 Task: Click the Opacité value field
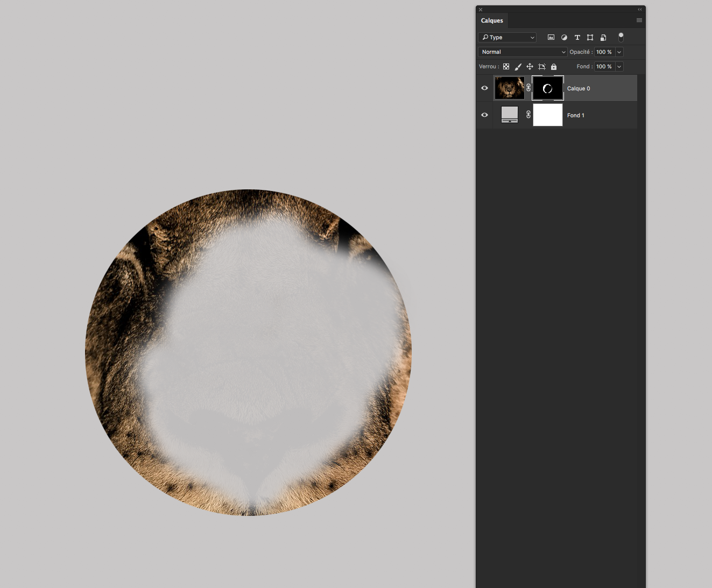coord(605,52)
